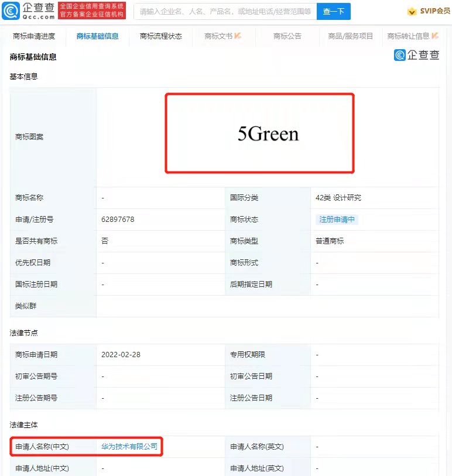This screenshot has width=452, height=476.
Task: Click the 申请人名称(英文) label
Action: pyautogui.click(x=257, y=447)
